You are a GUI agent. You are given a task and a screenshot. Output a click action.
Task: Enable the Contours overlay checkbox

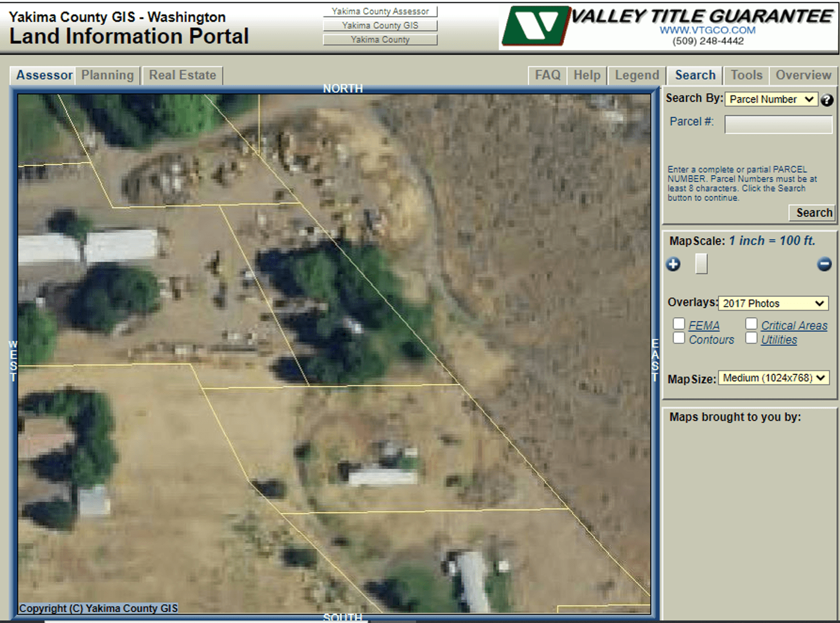point(679,338)
